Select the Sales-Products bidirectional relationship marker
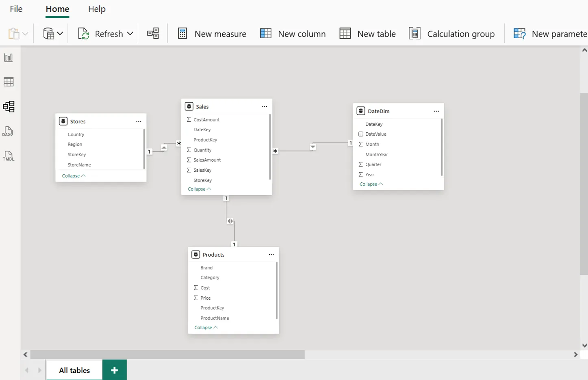Screen dimensions: 588x380 [x=230, y=221]
